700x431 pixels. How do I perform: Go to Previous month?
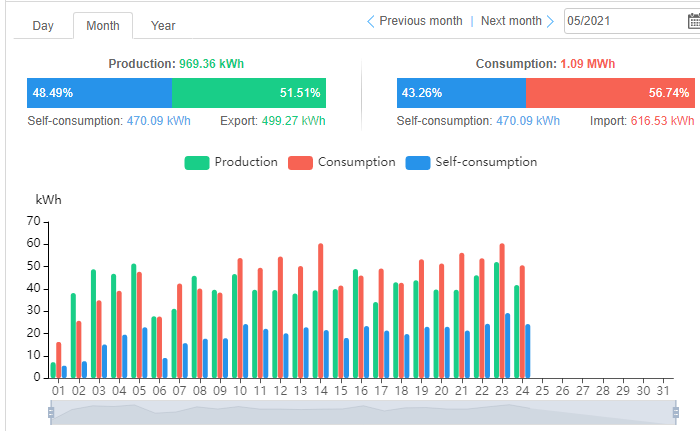click(x=420, y=21)
